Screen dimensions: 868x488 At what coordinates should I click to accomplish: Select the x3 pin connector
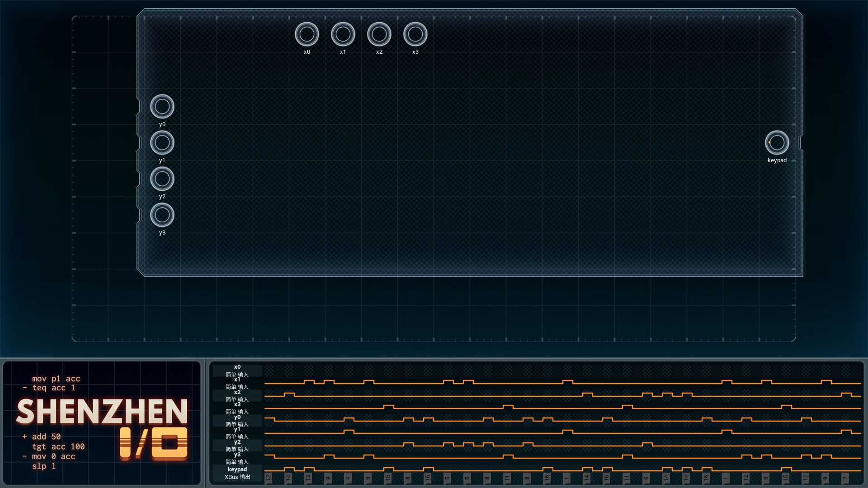click(x=415, y=34)
